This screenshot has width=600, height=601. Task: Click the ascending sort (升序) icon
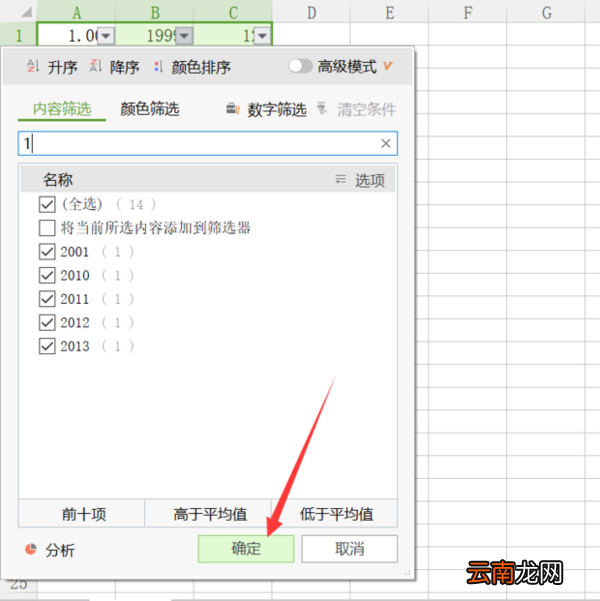[33, 66]
